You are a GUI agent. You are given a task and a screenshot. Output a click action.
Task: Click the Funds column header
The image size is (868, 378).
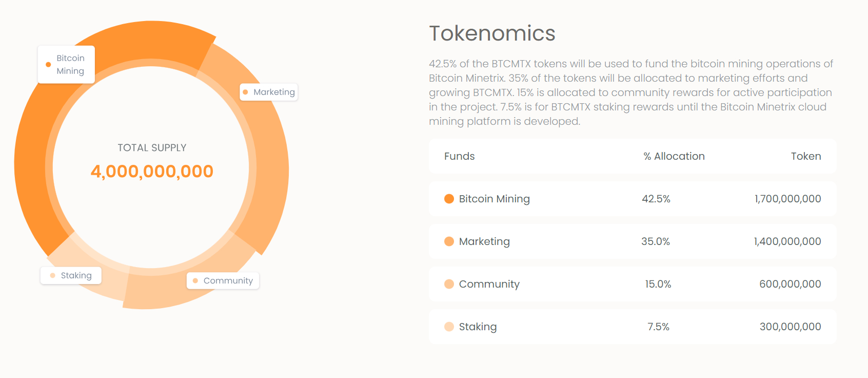pos(459,156)
